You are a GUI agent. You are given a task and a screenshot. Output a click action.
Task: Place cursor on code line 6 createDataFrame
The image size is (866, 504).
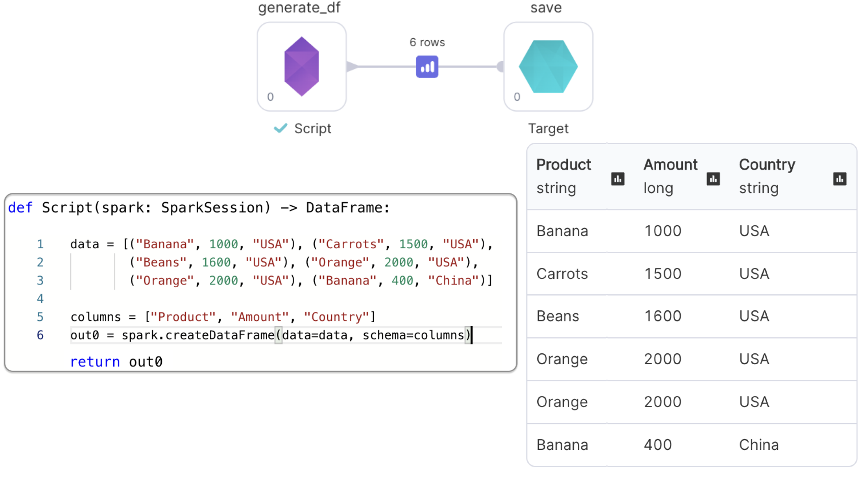220,335
